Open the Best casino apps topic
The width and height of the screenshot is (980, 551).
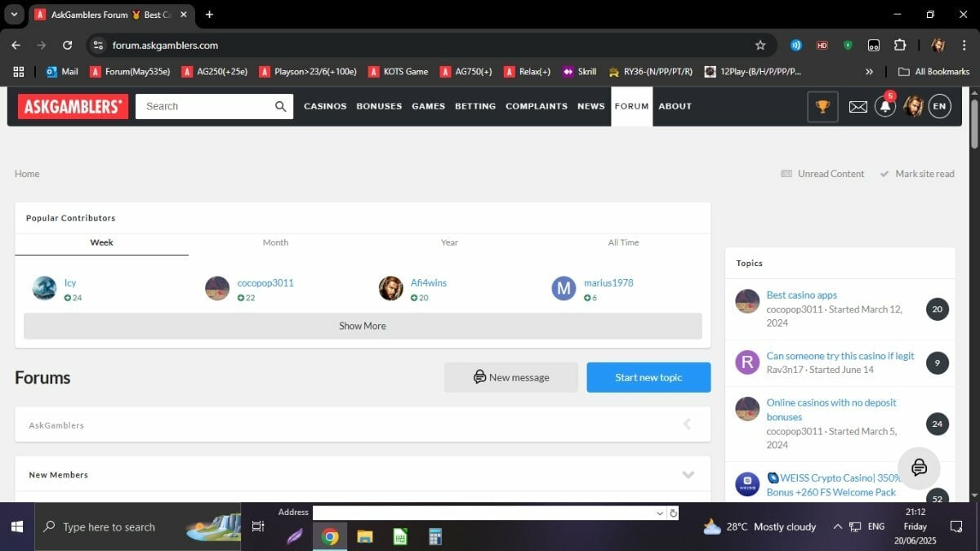(802, 295)
